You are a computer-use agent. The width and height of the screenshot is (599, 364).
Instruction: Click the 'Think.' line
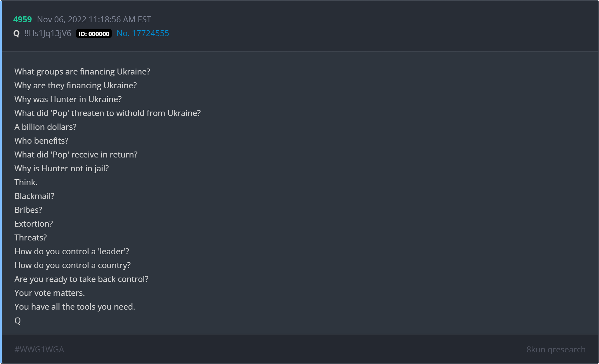(x=26, y=182)
